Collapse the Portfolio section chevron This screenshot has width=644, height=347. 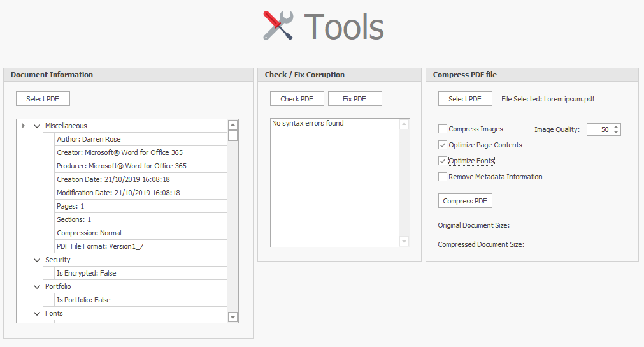coord(37,287)
